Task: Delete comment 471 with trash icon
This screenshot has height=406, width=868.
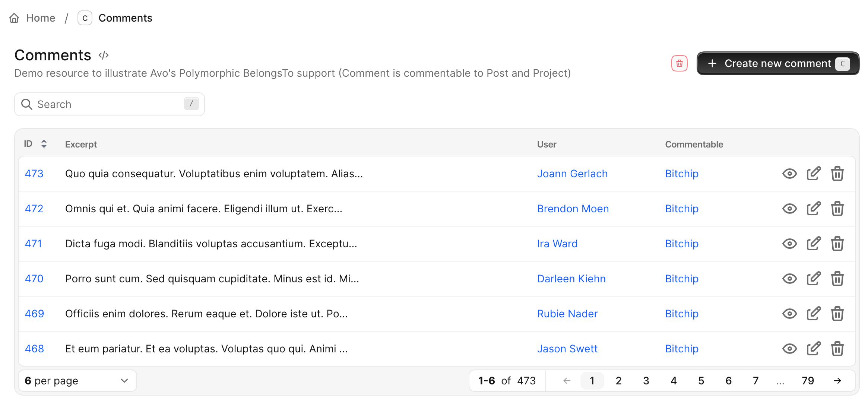Action: coord(837,244)
